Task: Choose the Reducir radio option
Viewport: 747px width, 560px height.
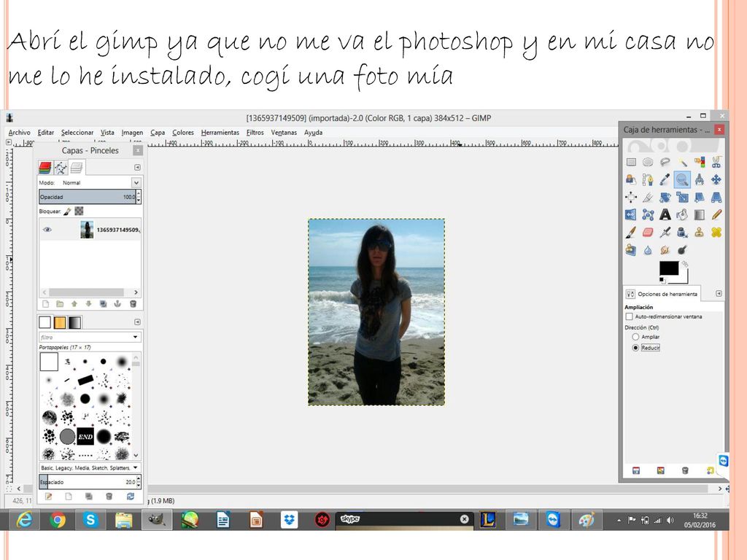Action: (x=635, y=348)
